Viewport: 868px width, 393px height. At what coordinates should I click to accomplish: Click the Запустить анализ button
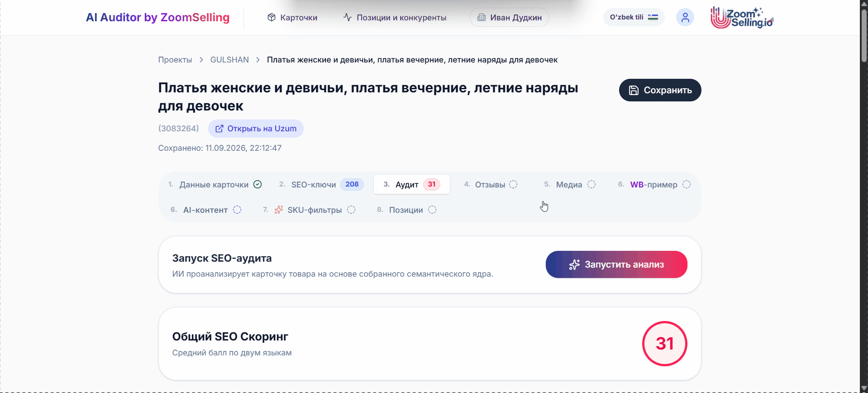coord(616,264)
